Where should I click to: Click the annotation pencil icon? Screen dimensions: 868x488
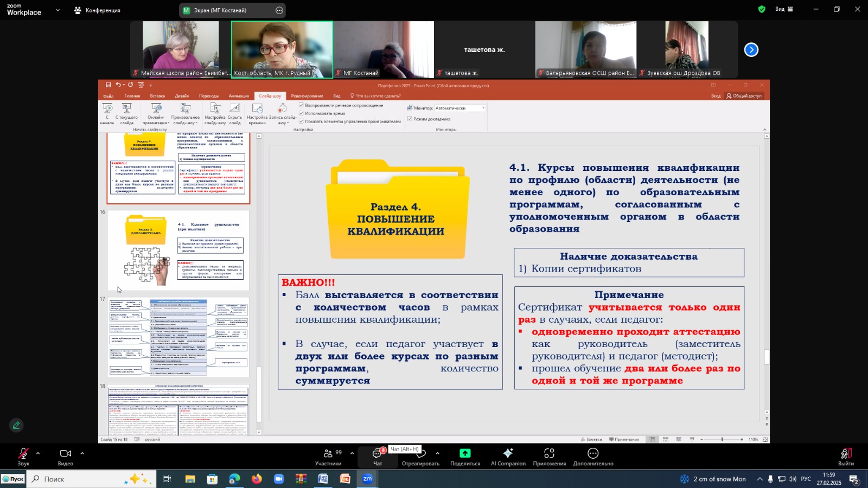[16, 426]
